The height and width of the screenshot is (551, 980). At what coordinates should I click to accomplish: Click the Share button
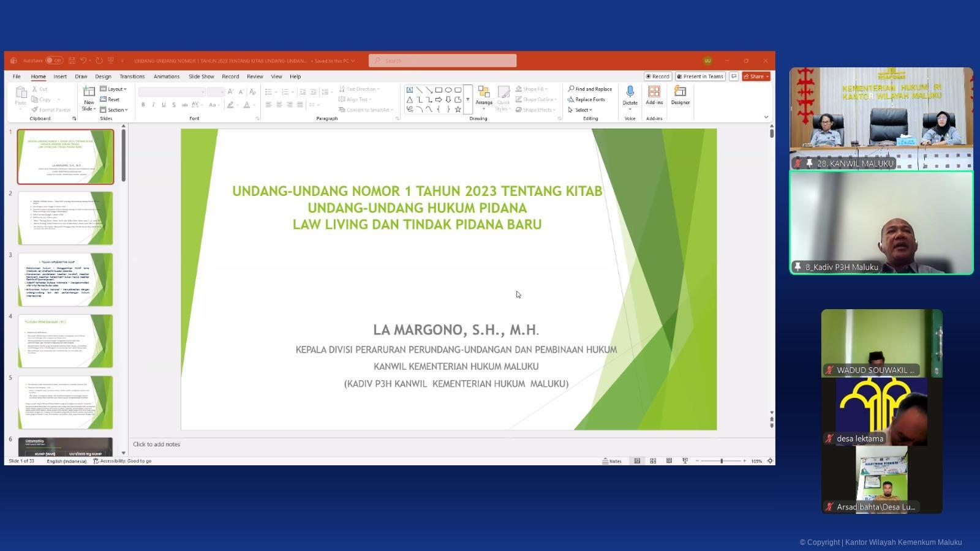click(x=756, y=77)
